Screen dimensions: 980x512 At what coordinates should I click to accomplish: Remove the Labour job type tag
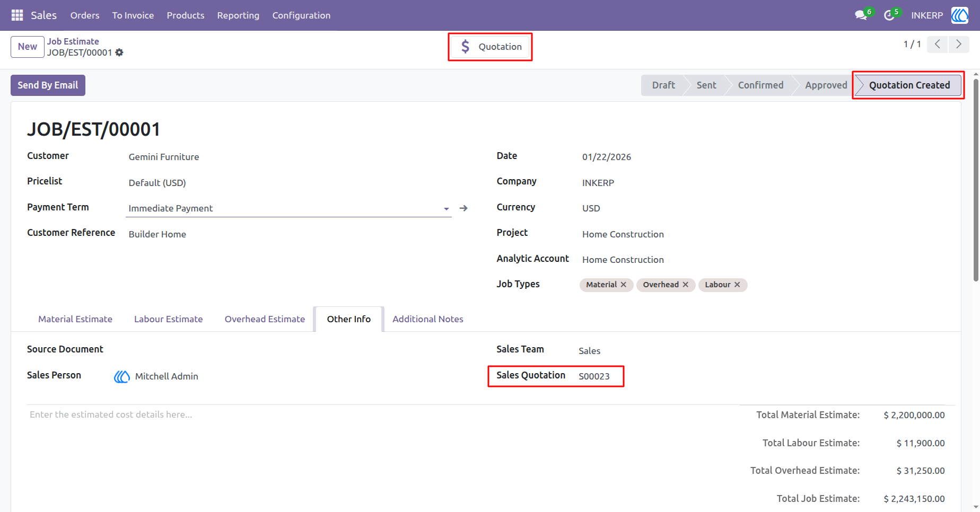click(x=737, y=285)
